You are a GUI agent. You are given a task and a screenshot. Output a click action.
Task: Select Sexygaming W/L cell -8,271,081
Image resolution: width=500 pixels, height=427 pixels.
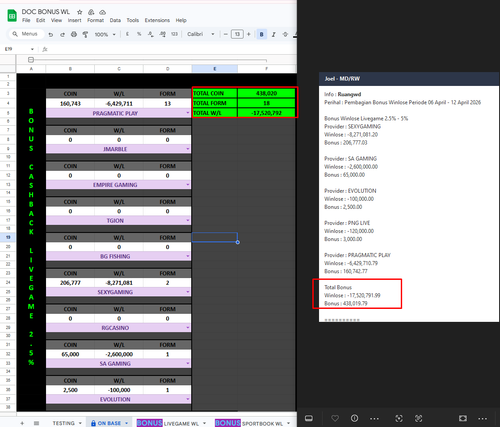click(119, 283)
